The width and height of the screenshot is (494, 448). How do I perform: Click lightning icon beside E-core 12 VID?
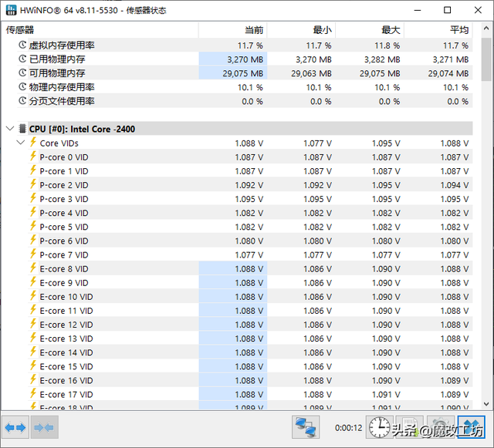pos(33,324)
